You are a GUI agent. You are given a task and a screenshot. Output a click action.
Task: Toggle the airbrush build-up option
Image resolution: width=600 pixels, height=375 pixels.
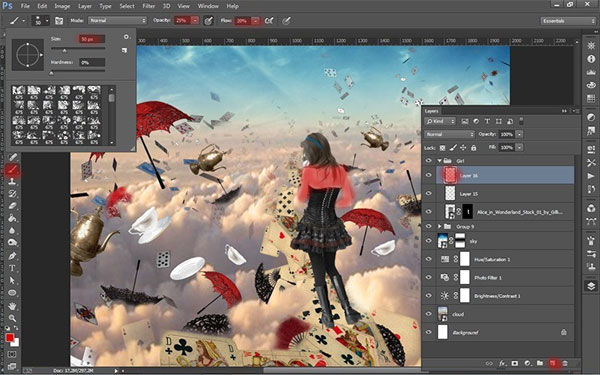[x=269, y=21]
